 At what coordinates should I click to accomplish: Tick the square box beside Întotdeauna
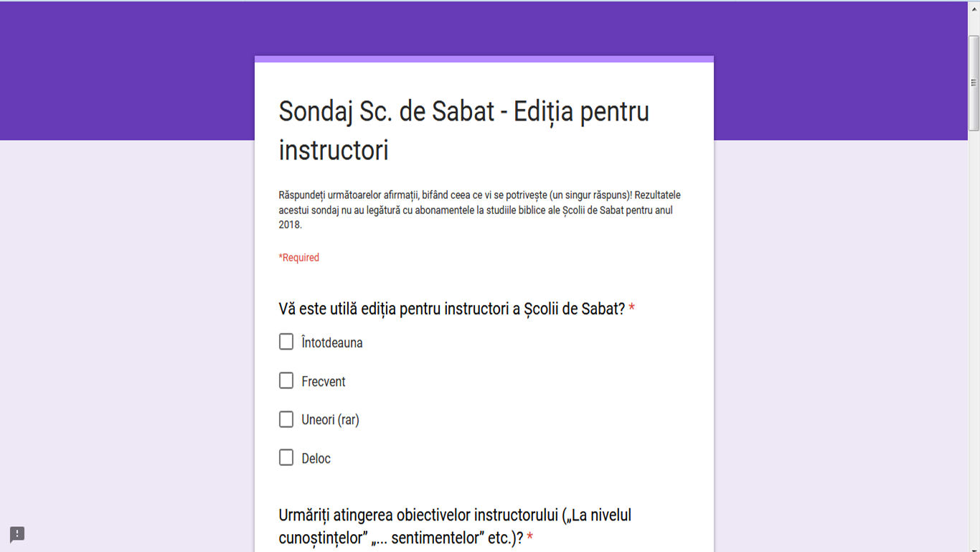(x=286, y=342)
